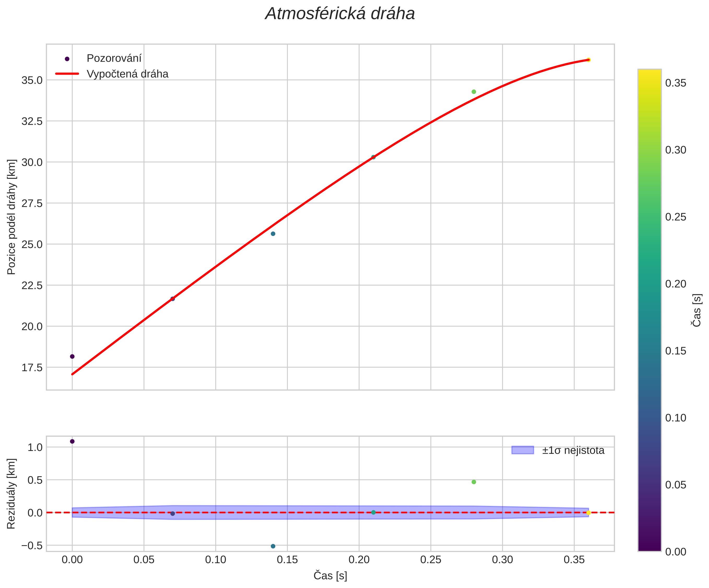Click the green observation point near 34.3 km

(474, 92)
